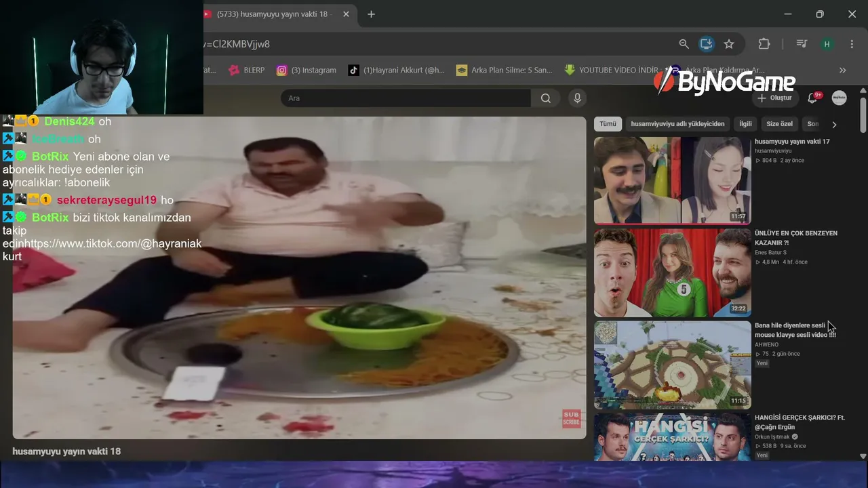Image resolution: width=868 pixels, height=488 pixels.
Task: Open the AHWENO channel name
Action: pos(766,345)
